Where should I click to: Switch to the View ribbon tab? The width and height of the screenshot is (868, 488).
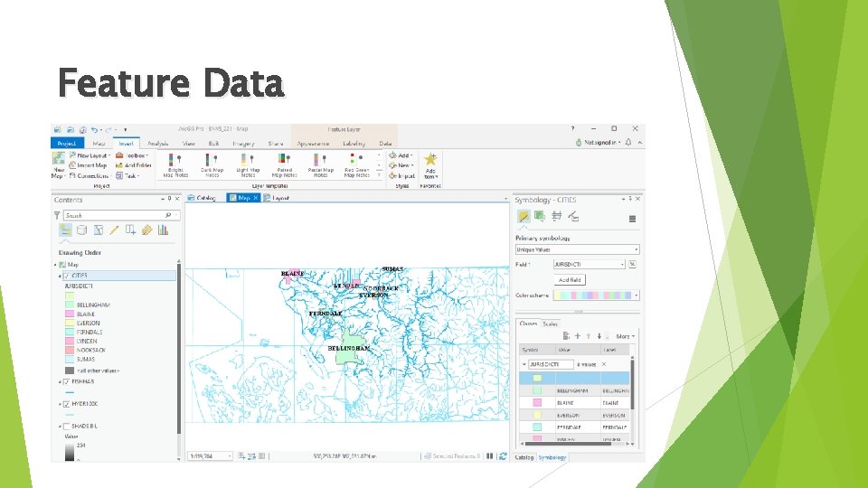pyautogui.click(x=189, y=144)
